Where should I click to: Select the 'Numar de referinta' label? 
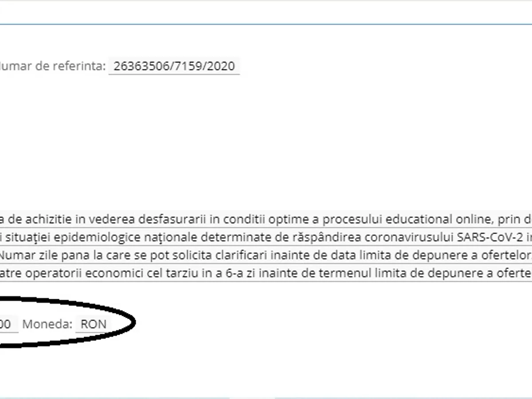coord(53,66)
